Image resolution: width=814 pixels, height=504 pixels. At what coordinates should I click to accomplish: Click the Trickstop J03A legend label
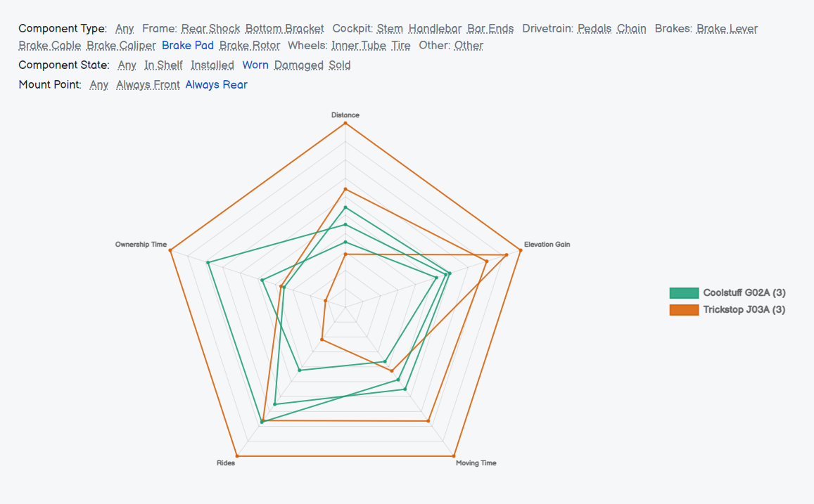click(744, 310)
